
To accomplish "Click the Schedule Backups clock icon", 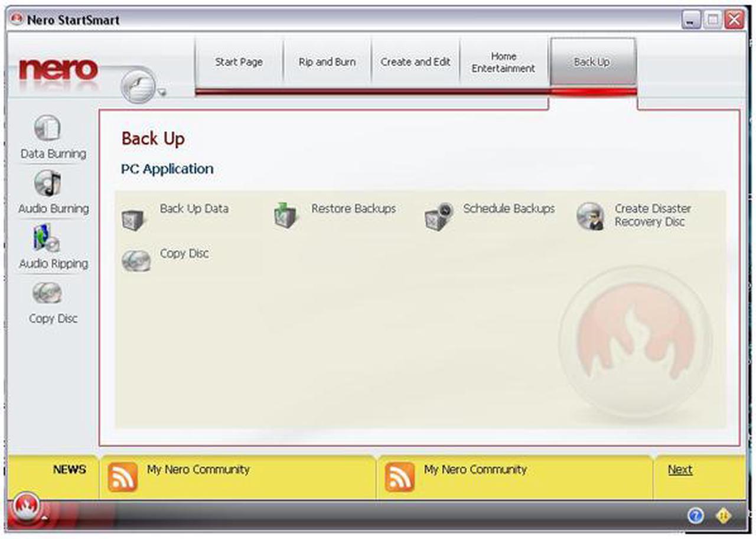I will 439,217.
